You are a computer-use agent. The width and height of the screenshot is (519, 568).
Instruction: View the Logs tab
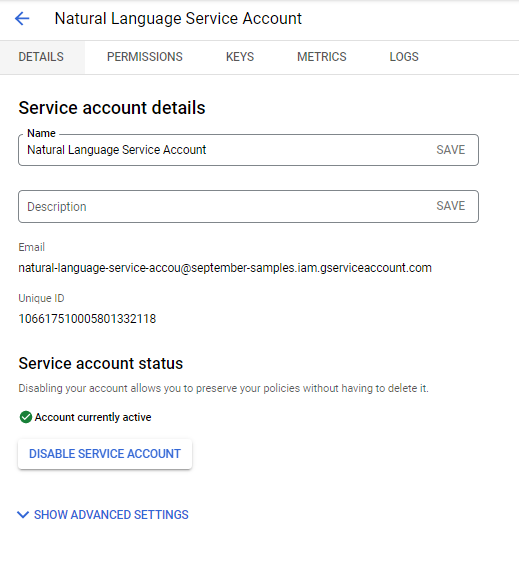point(404,57)
